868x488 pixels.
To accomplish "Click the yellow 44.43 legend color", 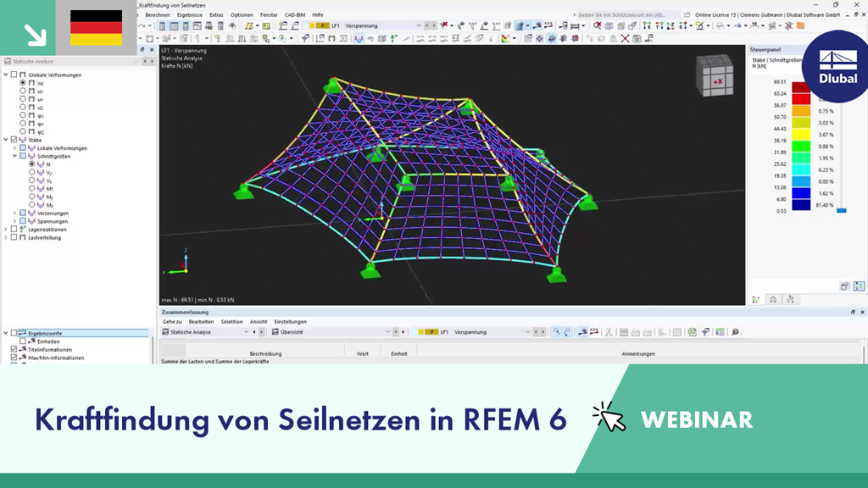I will pos(801,134).
